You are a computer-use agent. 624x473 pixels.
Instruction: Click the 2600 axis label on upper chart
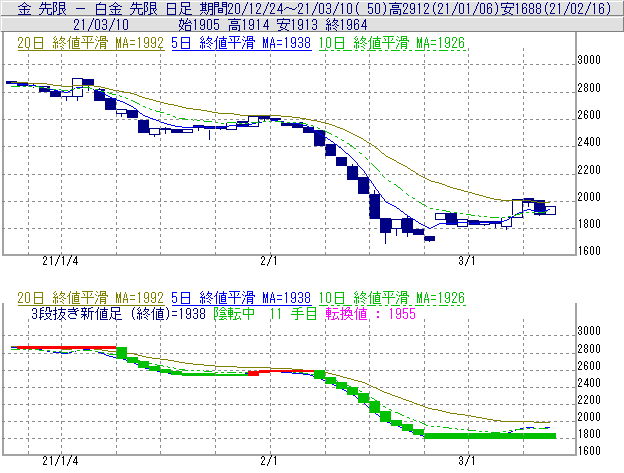coord(589,115)
